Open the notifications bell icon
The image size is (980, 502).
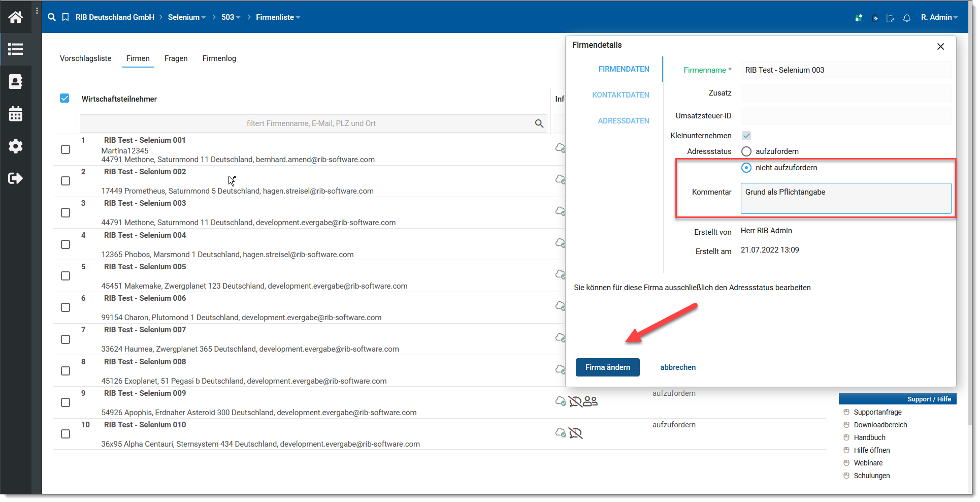[x=907, y=18]
